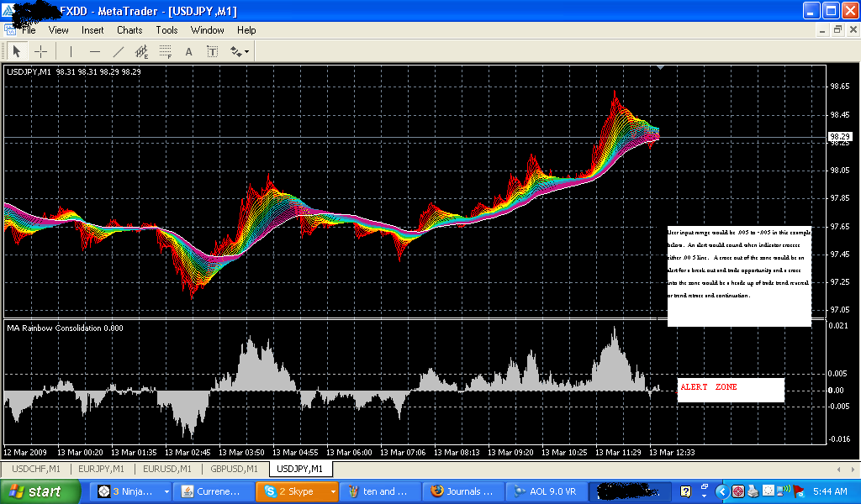Open the Charts menu
The image size is (861, 504).
click(129, 30)
